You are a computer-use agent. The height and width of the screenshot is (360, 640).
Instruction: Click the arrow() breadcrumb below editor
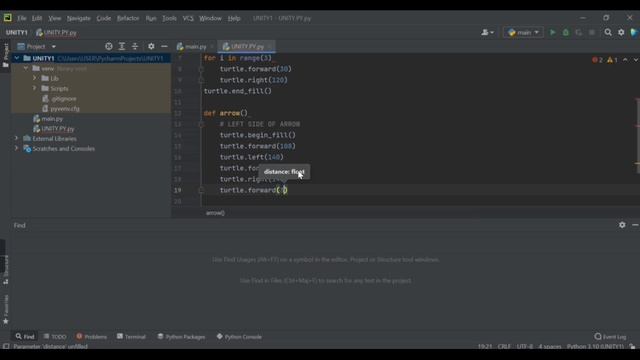215,213
